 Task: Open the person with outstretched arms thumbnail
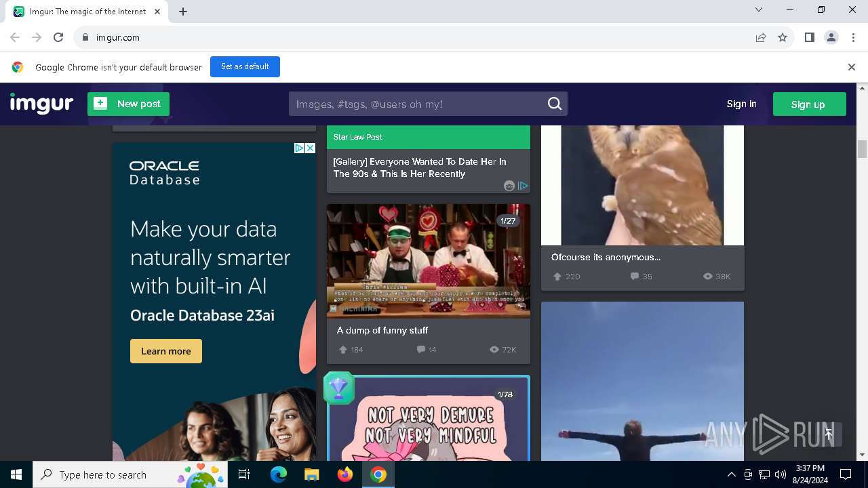point(642,382)
